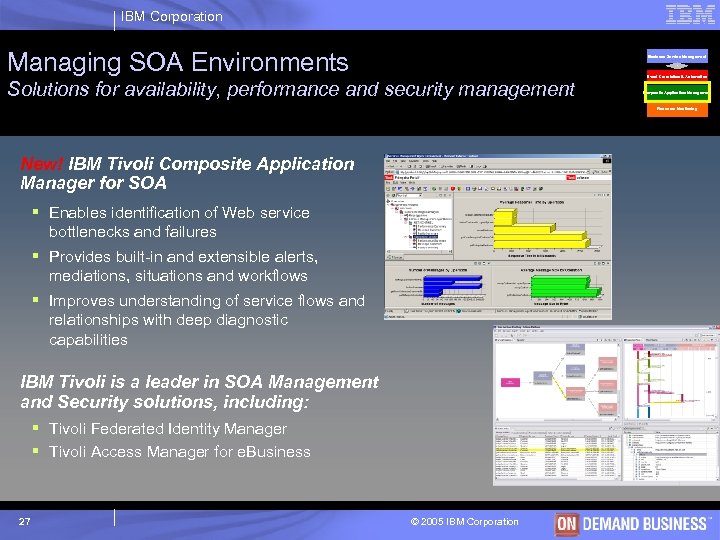Click the IBM logo in the header

click(690, 15)
